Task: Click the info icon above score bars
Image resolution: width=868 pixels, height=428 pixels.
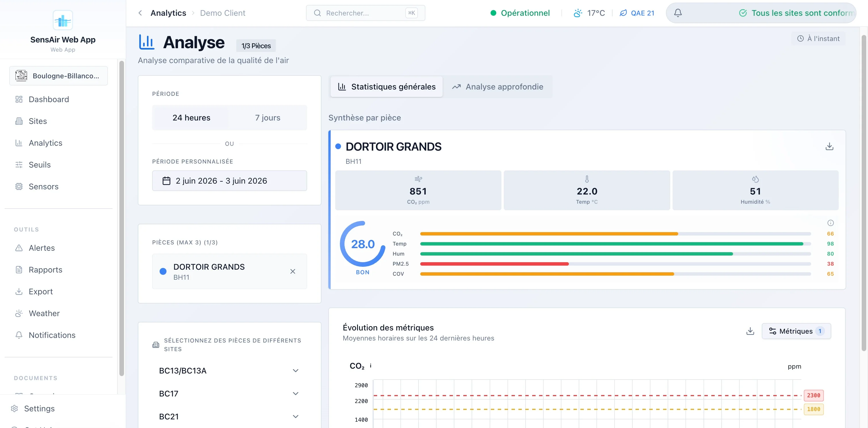Action: pyautogui.click(x=831, y=223)
